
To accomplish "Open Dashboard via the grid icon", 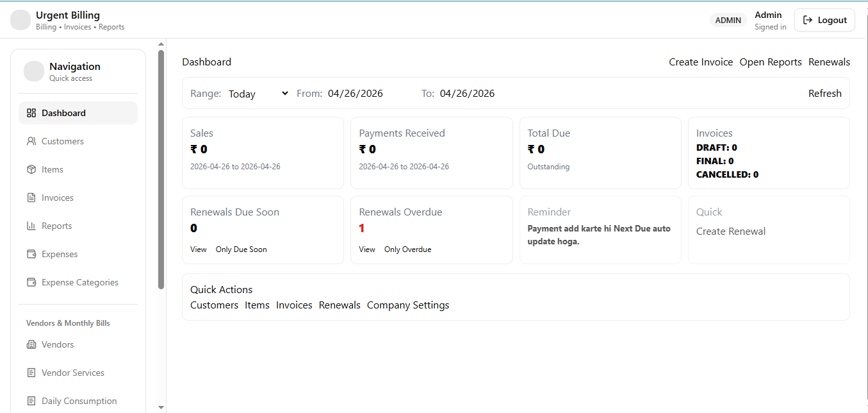I will (x=31, y=112).
